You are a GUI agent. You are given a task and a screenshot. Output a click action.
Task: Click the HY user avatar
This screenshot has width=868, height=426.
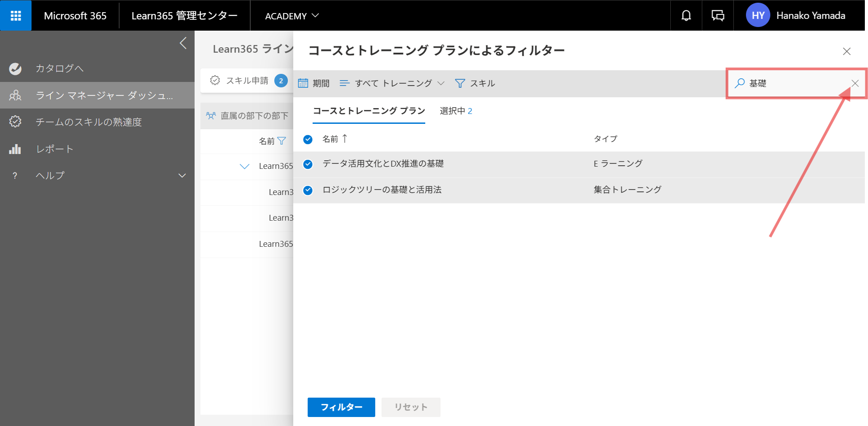tap(758, 15)
